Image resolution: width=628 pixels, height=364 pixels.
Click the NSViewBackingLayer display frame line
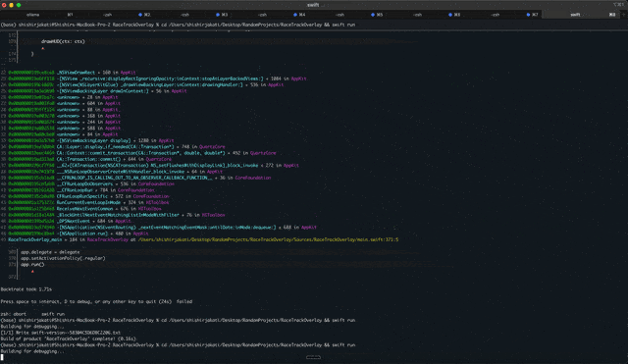point(87,140)
